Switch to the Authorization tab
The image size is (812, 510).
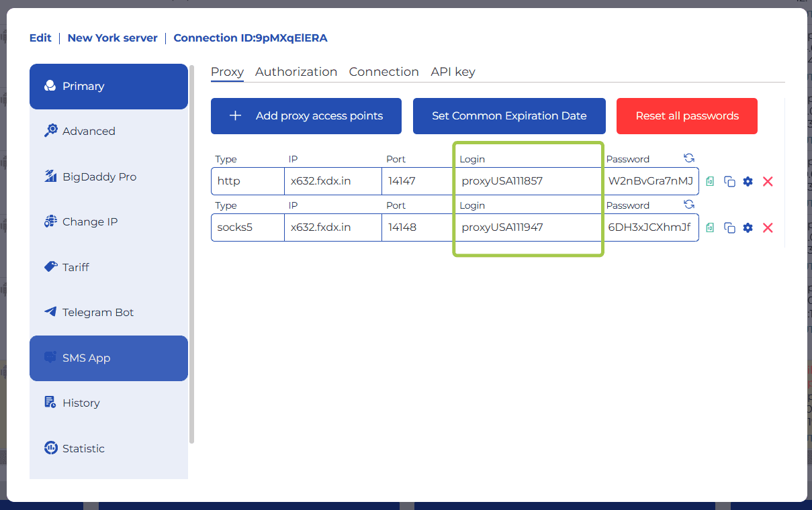tap(296, 72)
